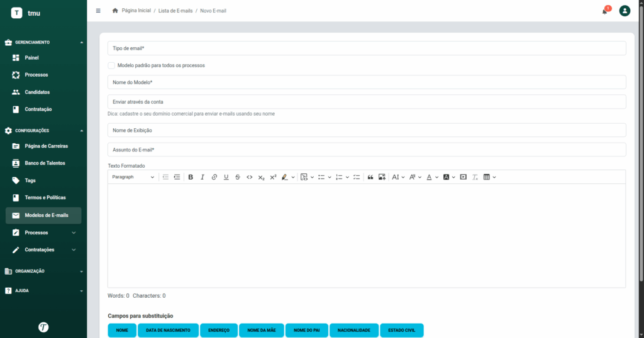Screen dimensions: 644x338
Task: Open table insert dropdown arrow
Action: [x=494, y=177]
